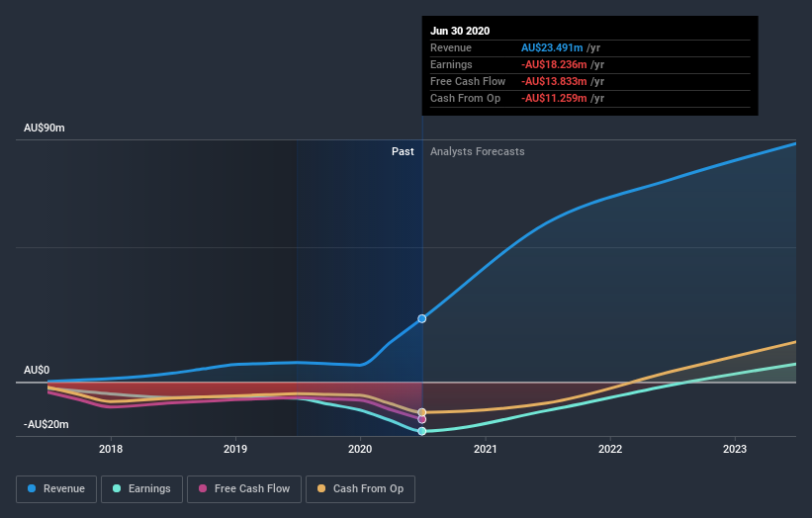Click the -AU$20m y-axis label
Image resolution: width=812 pixels, height=518 pixels.
(x=46, y=424)
